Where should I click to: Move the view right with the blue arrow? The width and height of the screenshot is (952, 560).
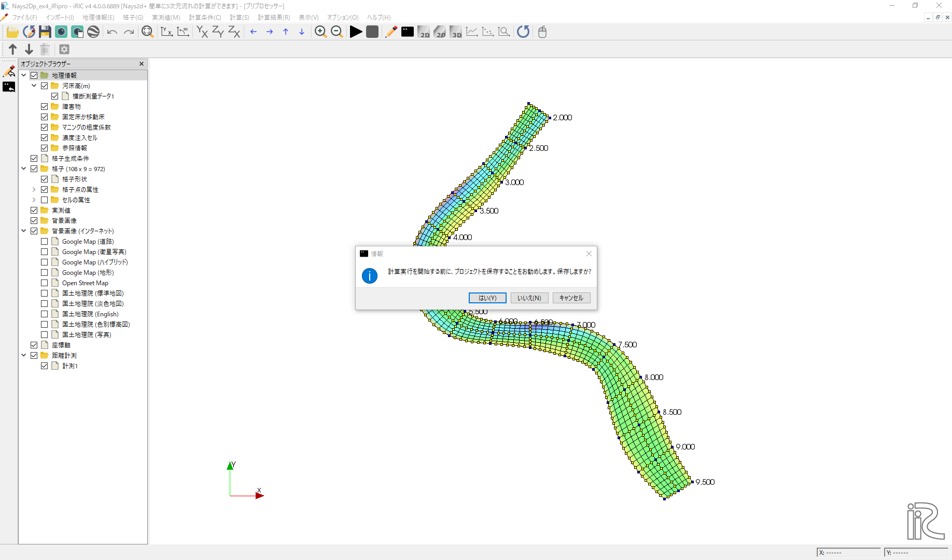point(270,32)
